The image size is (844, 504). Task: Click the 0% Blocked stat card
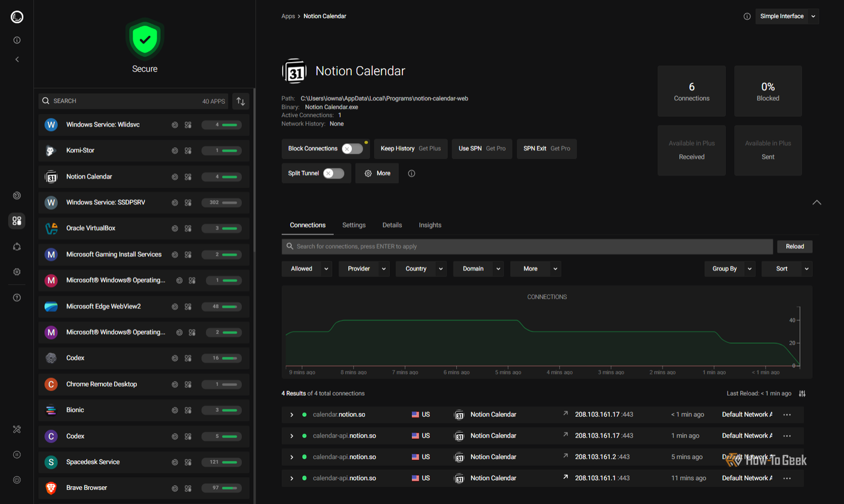[768, 91]
